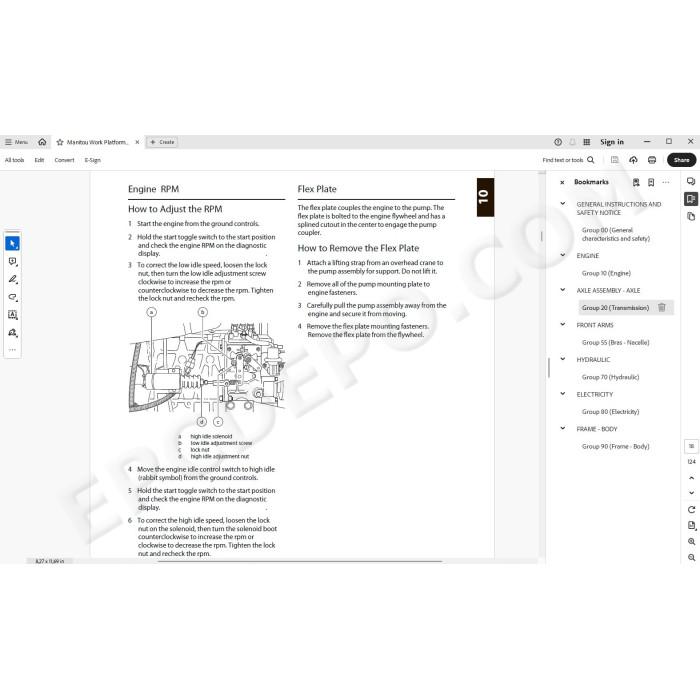The width and height of the screenshot is (700, 700).
Task: Select the arrow selection tool
Action: click(12, 243)
